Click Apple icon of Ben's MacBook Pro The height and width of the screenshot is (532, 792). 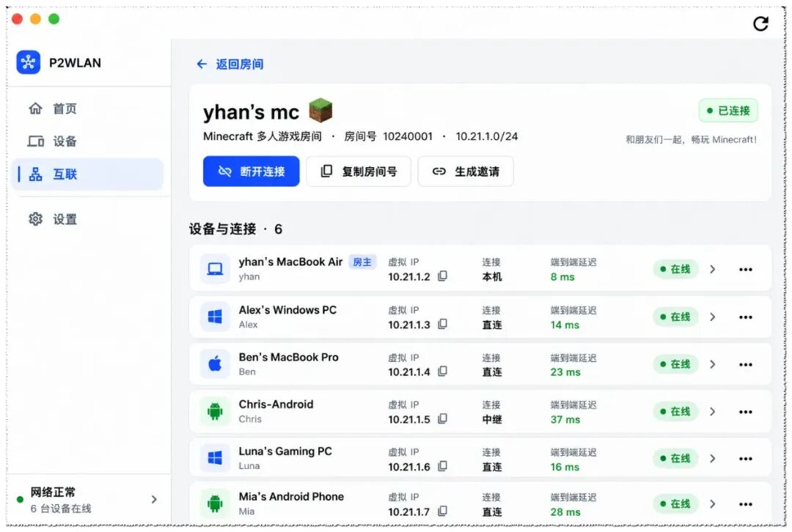click(215, 364)
